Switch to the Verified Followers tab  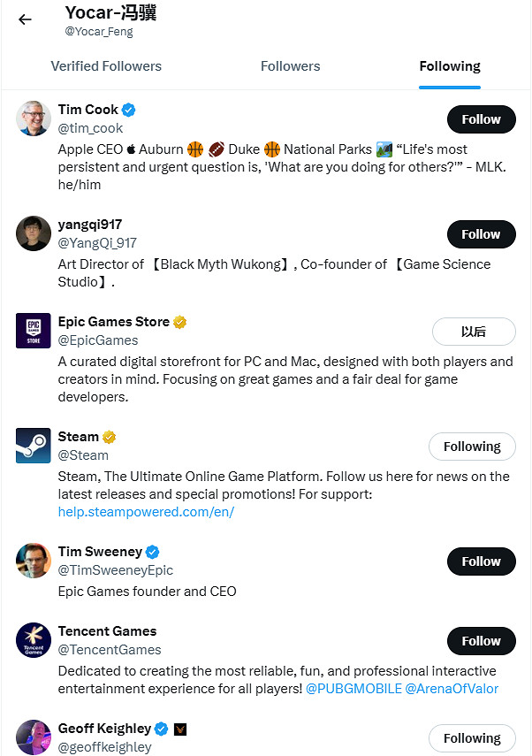[106, 66]
